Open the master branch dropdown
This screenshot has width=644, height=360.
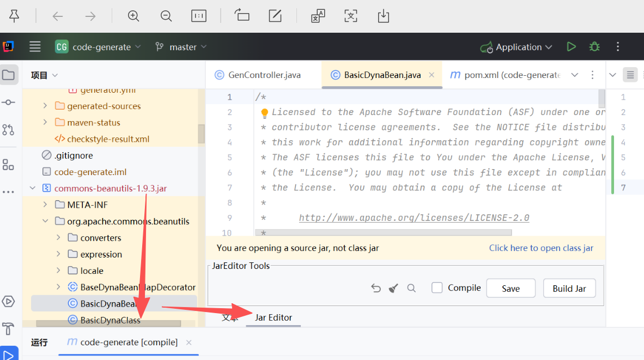point(181,47)
